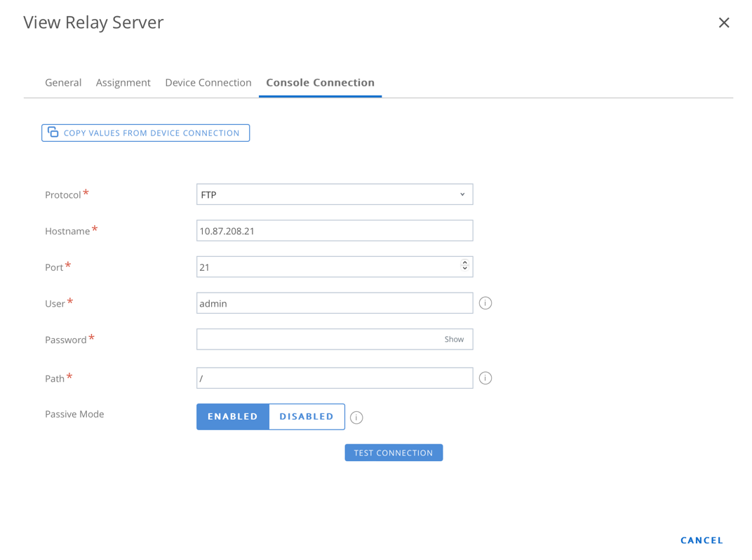
Task: Decrease the Port value with down arrow
Action: [464, 269]
